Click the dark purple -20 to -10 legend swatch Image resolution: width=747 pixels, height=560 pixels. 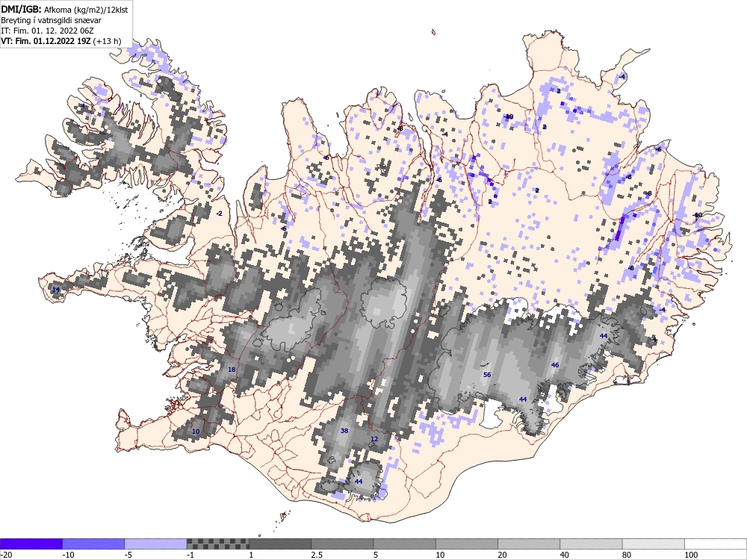coord(31,544)
